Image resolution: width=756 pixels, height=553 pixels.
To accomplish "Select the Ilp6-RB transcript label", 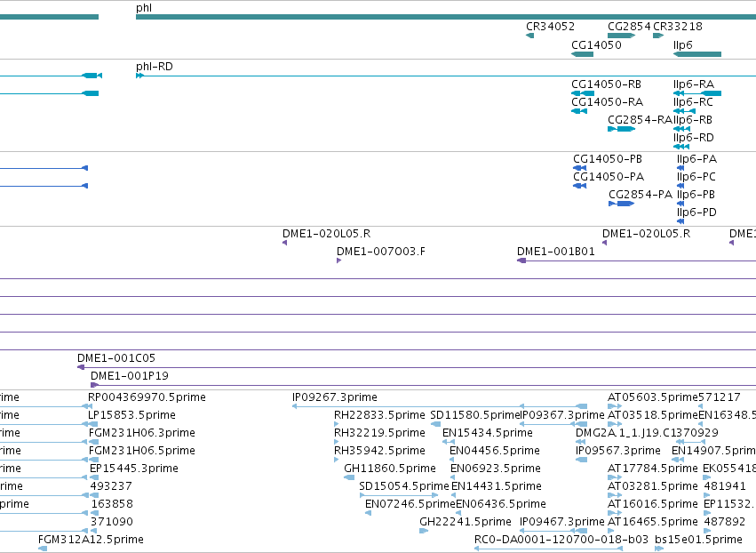I will pos(693,120).
